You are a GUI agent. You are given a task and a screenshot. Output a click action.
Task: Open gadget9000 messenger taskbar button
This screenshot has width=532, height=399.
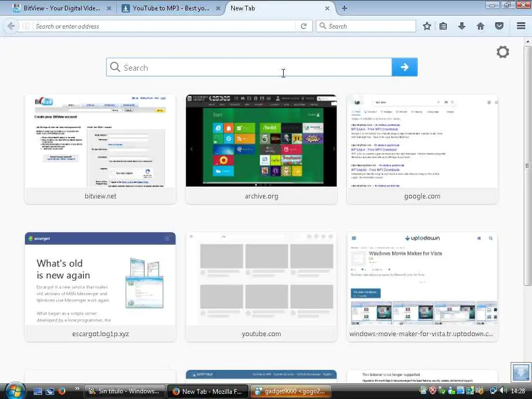(x=291, y=391)
